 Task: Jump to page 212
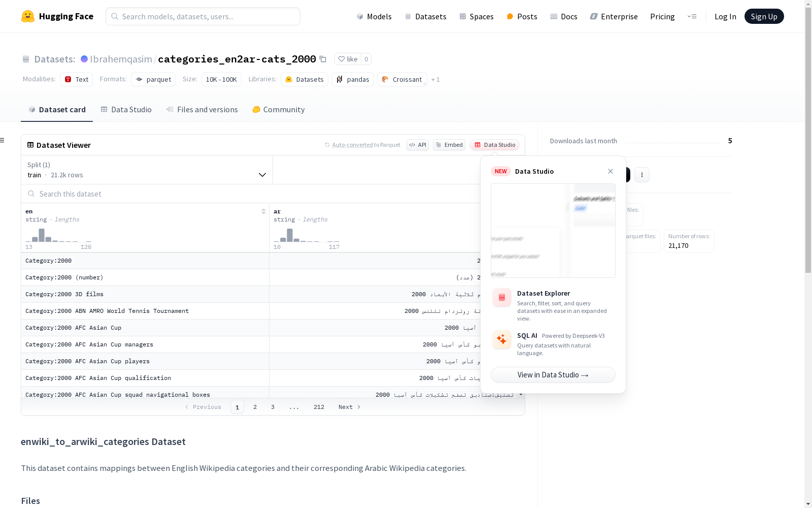319,407
